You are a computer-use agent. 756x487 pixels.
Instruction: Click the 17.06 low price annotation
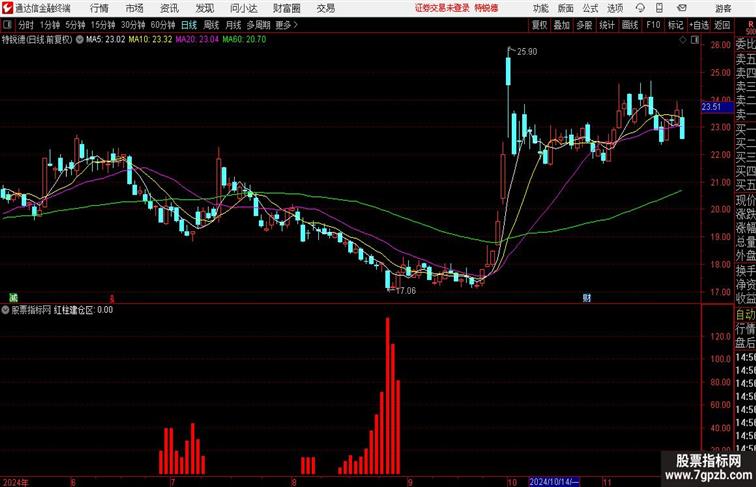click(x=405, y=291)
